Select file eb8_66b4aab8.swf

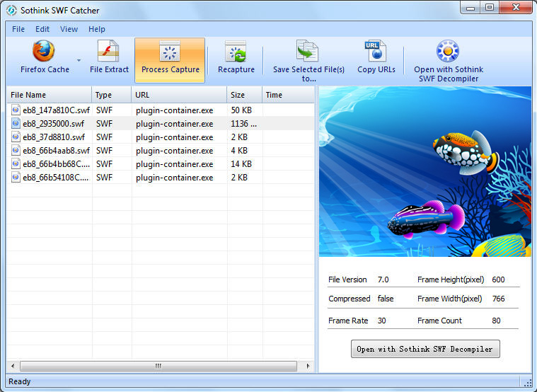[x=161, y=151]
